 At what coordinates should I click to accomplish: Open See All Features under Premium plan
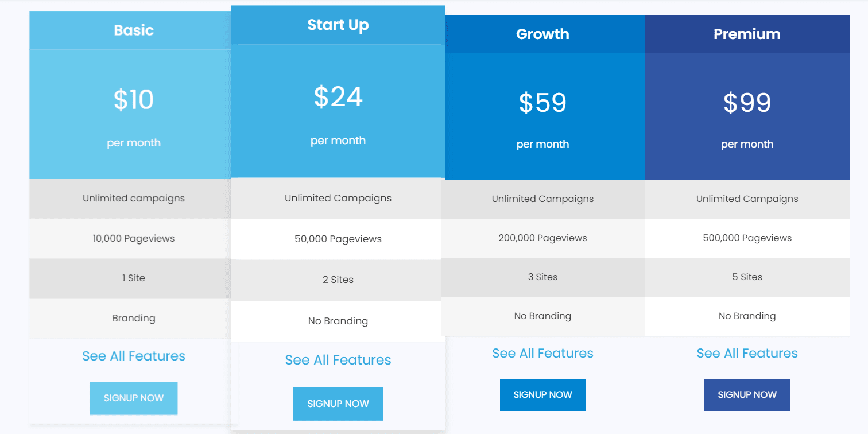pyautogui.click(x=747, y=353)
